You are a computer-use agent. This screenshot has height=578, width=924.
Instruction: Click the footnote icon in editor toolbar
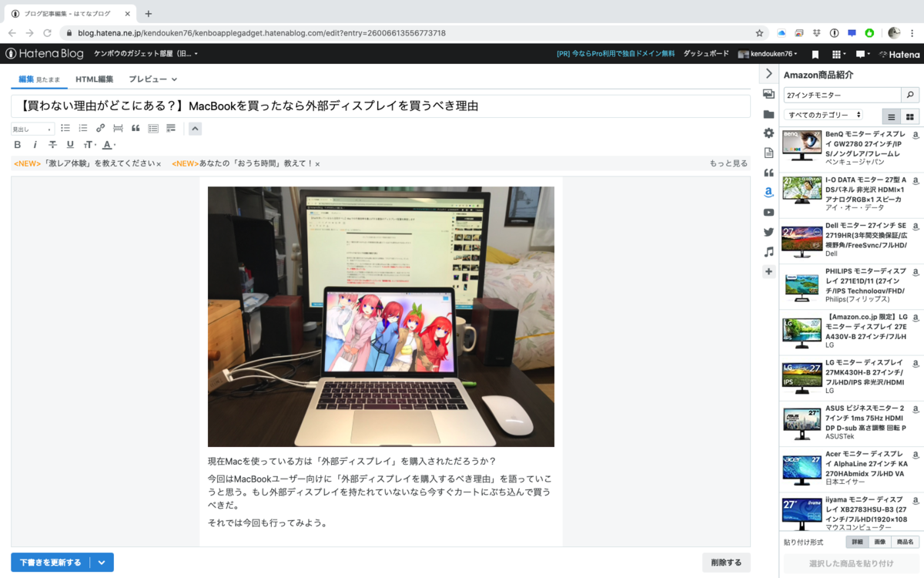171,129
